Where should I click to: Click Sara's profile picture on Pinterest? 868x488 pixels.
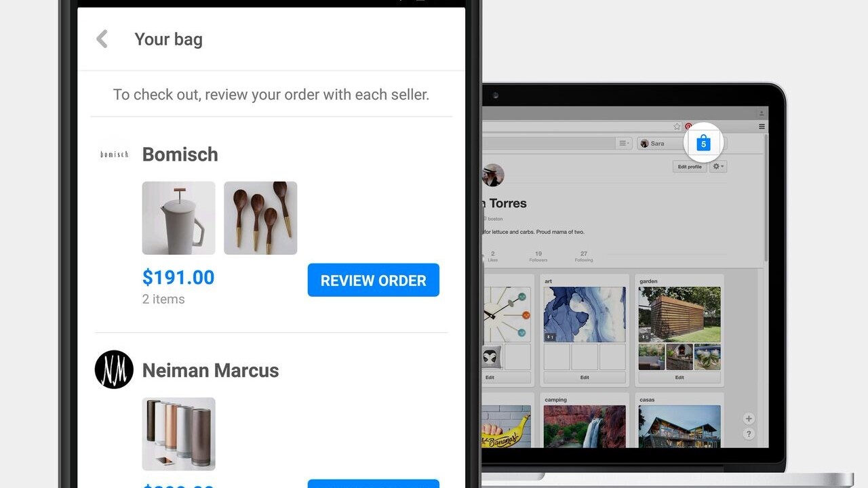click(x=493, y=175)
